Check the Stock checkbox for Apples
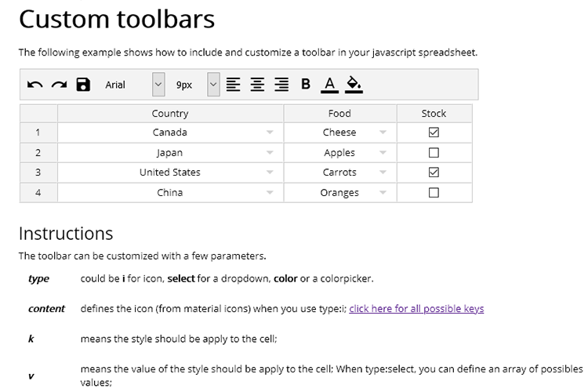 pyautogui.click(x=434, y=153)
